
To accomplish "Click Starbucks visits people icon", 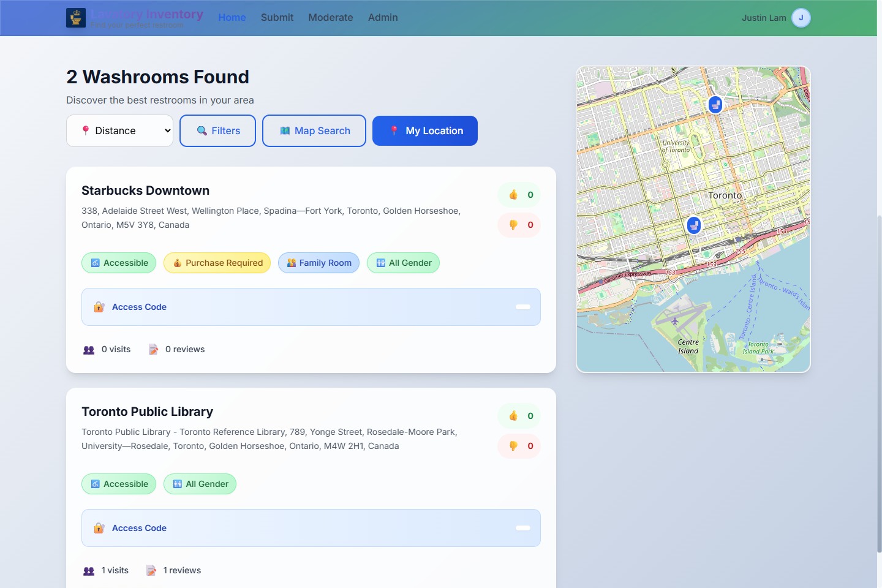I will click(89, 350).
